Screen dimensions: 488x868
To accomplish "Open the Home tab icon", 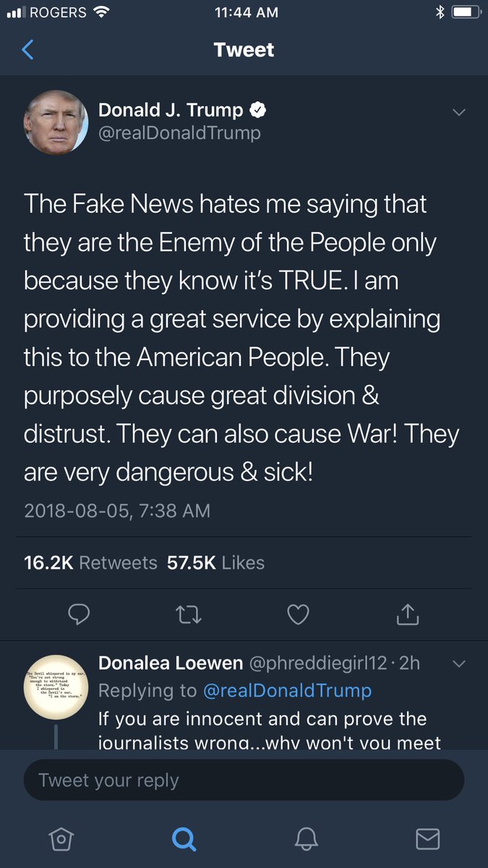I will pyautogui.click(x=61, y=838).
